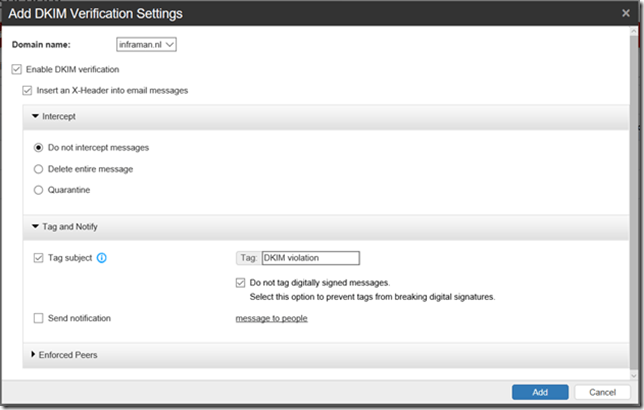Click the message to people link
Screen dimensions: 644x410
tap(271, 318)
